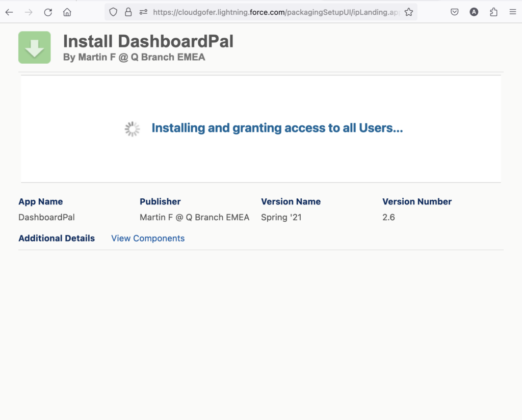
Task: Reload the current page
Action: 48,12
